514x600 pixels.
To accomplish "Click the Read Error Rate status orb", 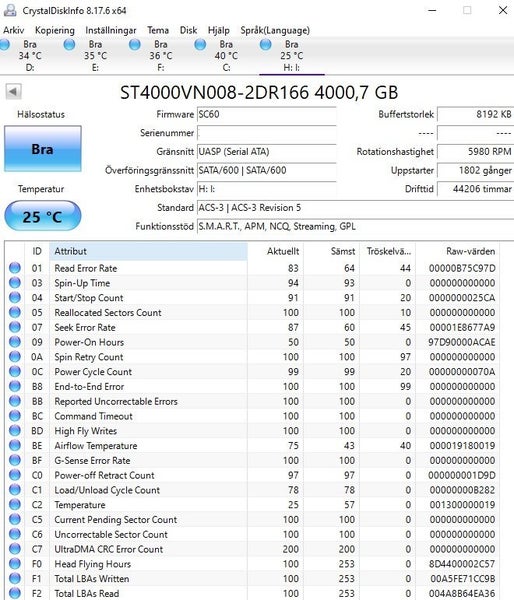I will coord(15,267).
